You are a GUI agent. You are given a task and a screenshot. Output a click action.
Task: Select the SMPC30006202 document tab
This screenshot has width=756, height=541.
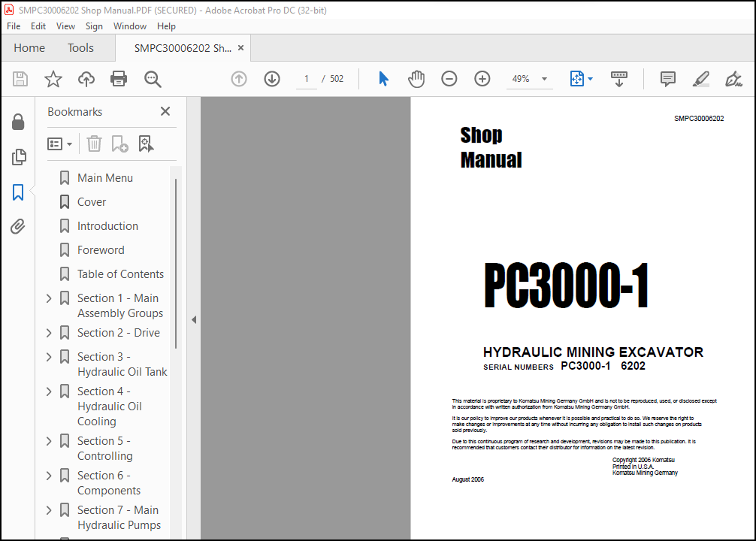point(183,48)
